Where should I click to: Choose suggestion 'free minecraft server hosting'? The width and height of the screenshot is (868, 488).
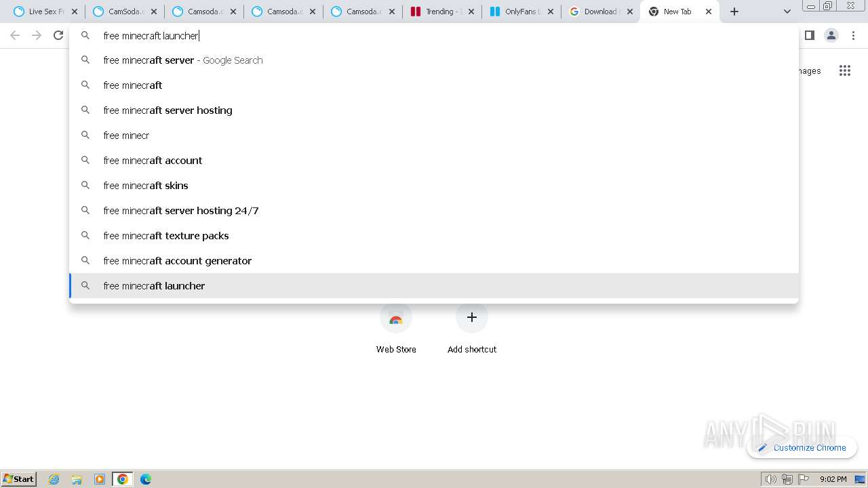point(434,110)
